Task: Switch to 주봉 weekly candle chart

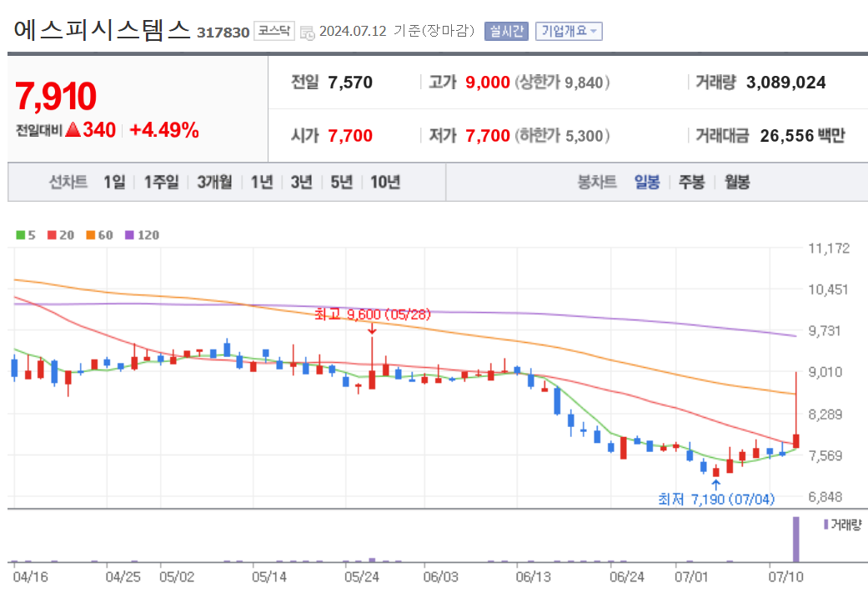Action: 692,182
